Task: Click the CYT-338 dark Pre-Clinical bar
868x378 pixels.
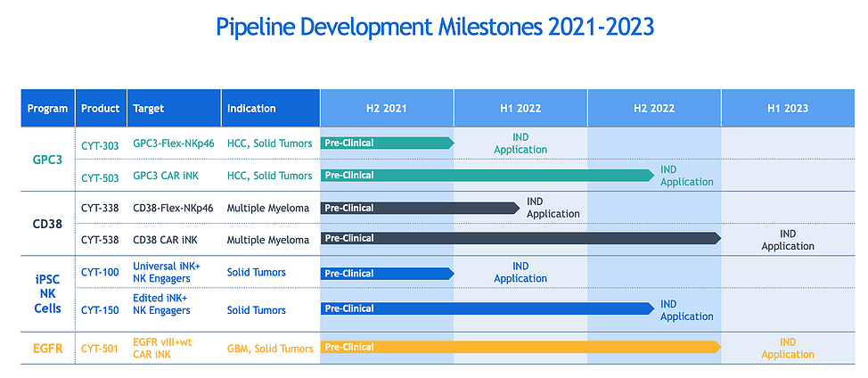Action: pos(420,208)
